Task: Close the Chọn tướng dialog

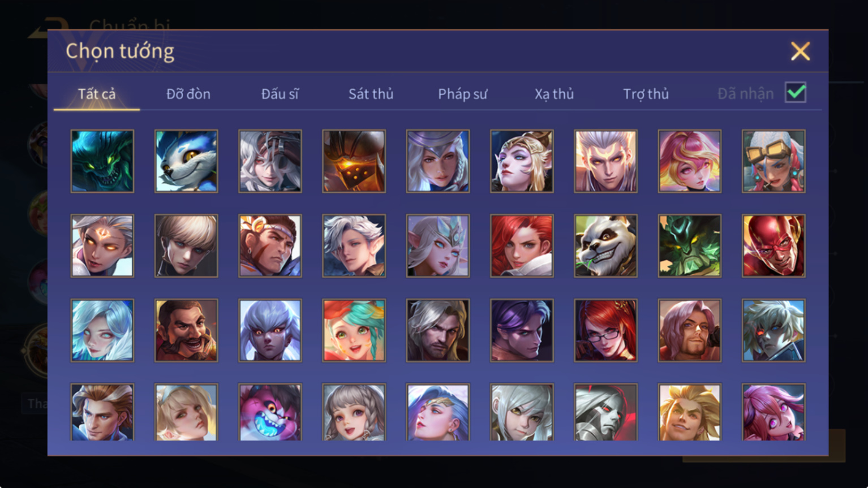Action: [800, 51]
